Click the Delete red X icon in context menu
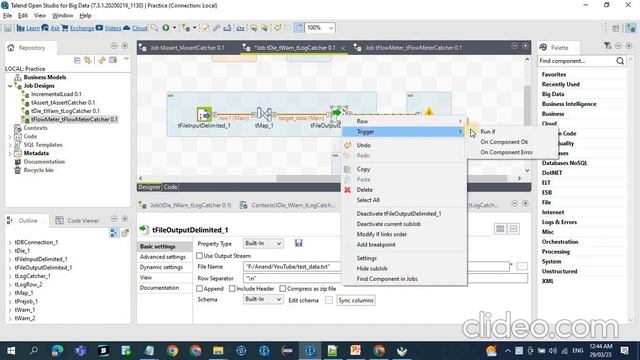 pyautogui.click(x=347, y=190)
